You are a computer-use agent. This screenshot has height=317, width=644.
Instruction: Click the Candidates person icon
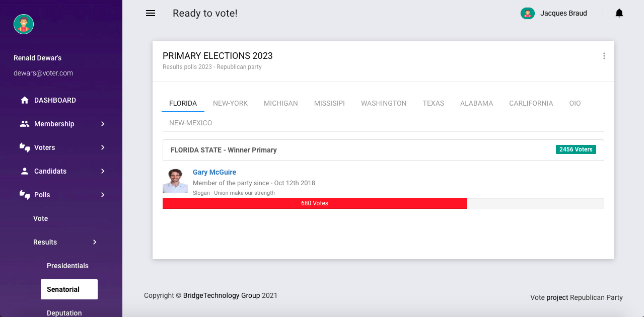(x=24, y=171)
